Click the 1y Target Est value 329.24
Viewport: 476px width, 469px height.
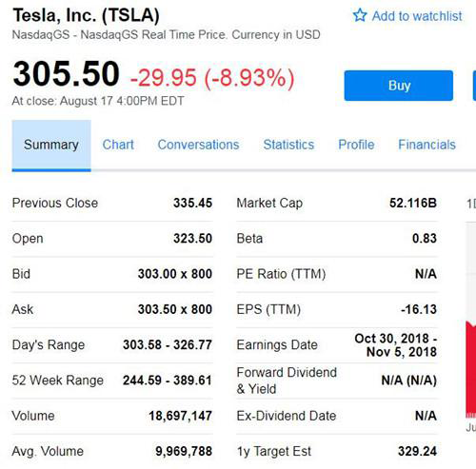point(418,451)
